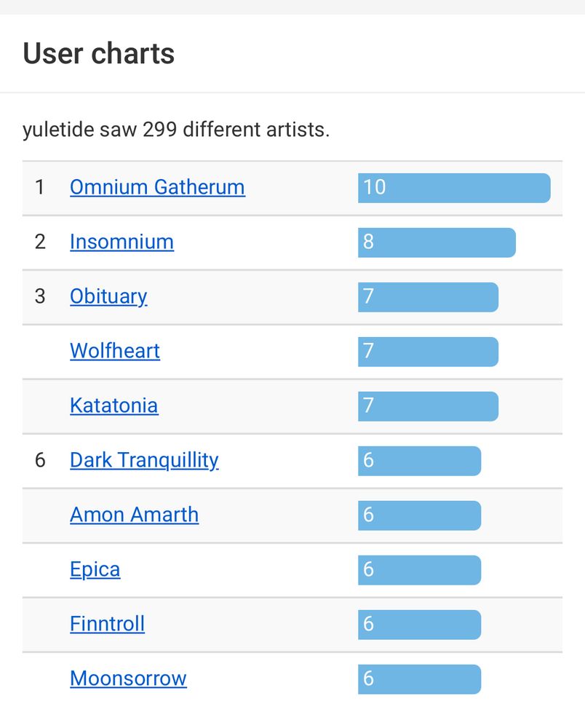Screen dimensions: 585x728
Task: Click the Epica bar showing 6
Action: coord(419,570)
